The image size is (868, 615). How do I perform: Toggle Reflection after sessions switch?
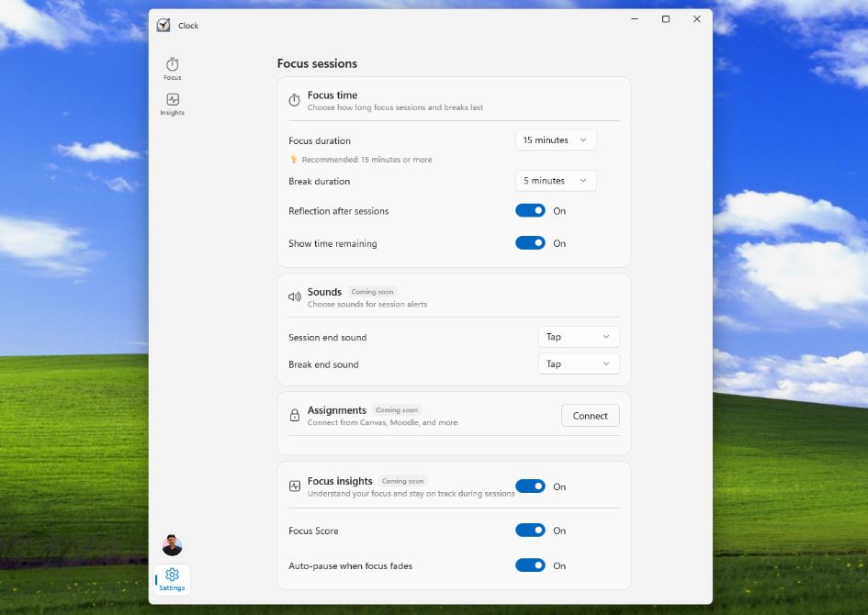(x=530, y=211)
